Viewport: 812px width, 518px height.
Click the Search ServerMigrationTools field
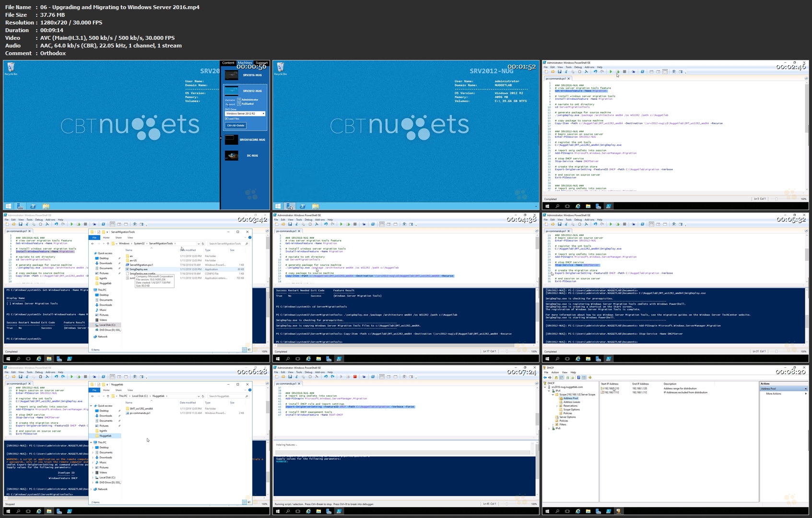tap(228, 244)
